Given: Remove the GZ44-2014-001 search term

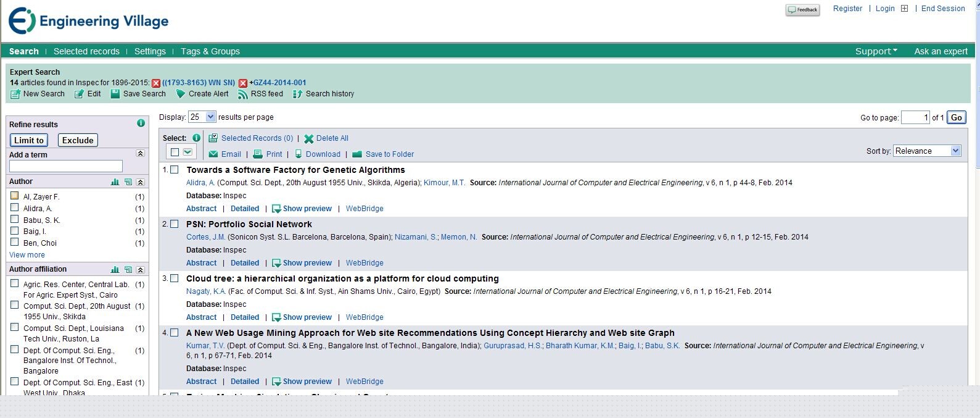Looking at the screenshot, I should click(243, 83).
